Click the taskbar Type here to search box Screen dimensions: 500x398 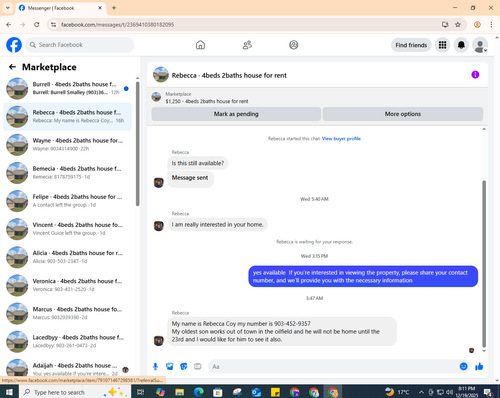click(75, 392)
